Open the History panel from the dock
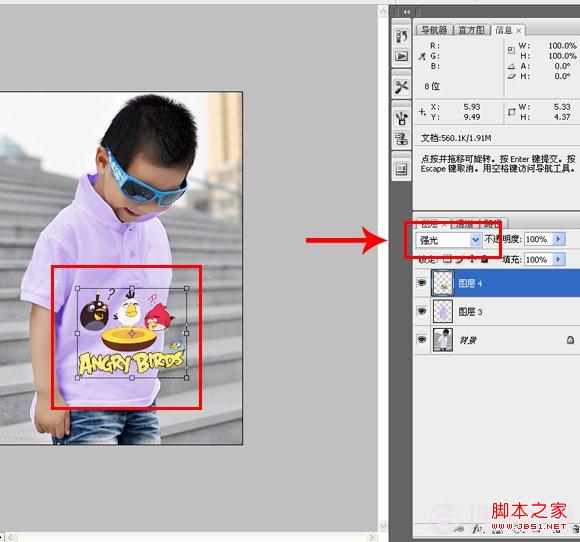The height and width of the screenshot is (542, 580). [401, 36]
